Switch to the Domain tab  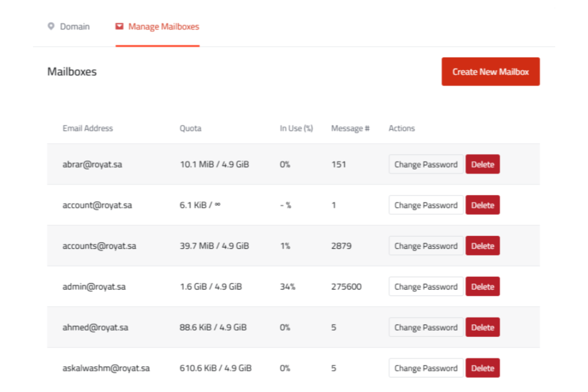pos(75,27)
